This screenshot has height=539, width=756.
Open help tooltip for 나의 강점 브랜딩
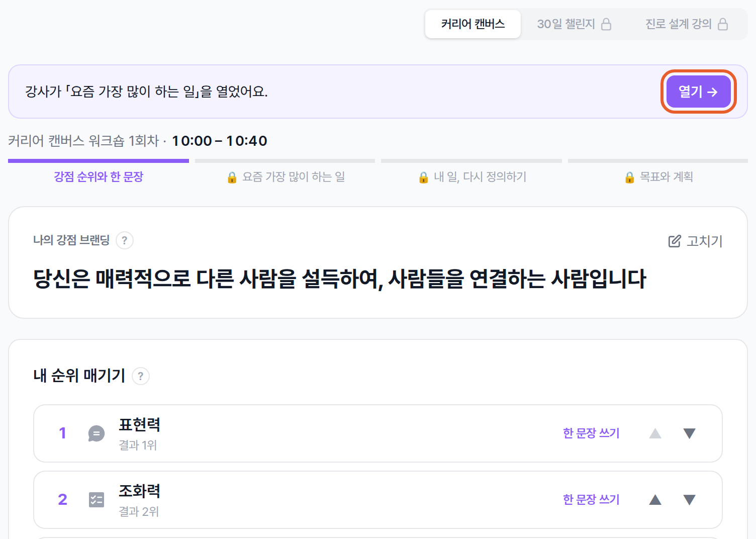click(x=125, y=240)
